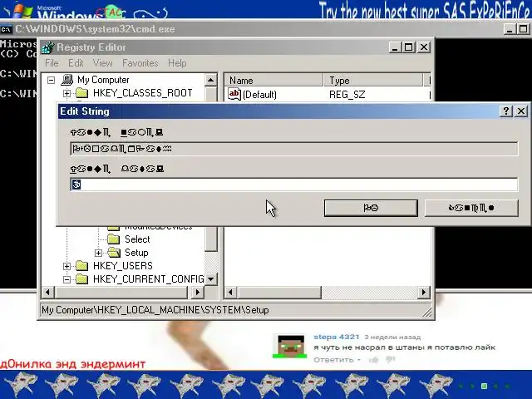The height and width of the screenshot is (399, 532).
Task: Open the Edit menu in Registry Editor
Action: [x=76, y=63]
